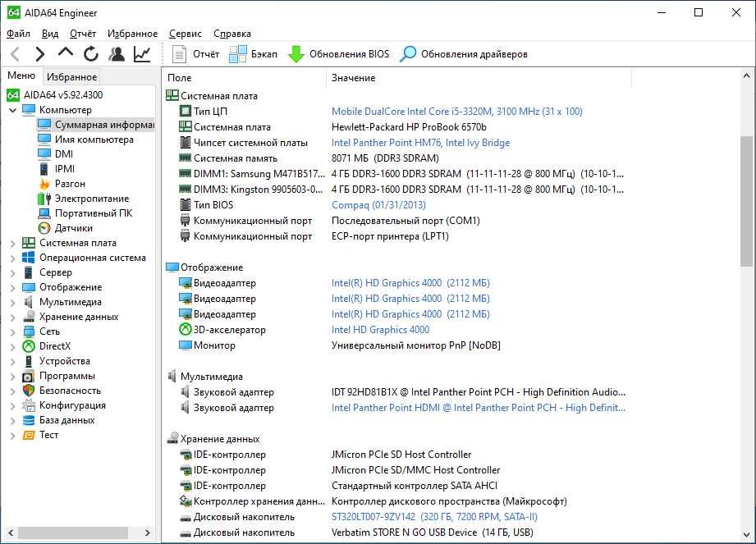Select the JMicron PCIe SD/MMC Host Controller row
This screenshot has height=544, width=756.
[x=396, y=470]
